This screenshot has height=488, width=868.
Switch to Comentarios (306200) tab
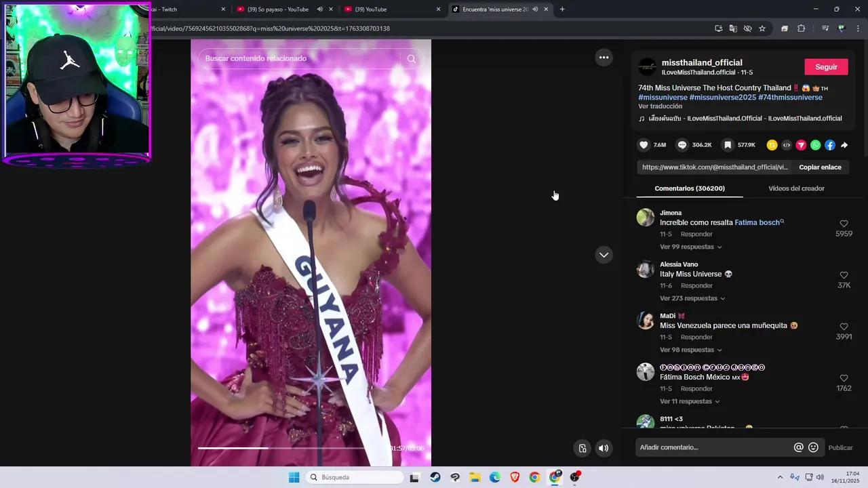pos(690,188)
